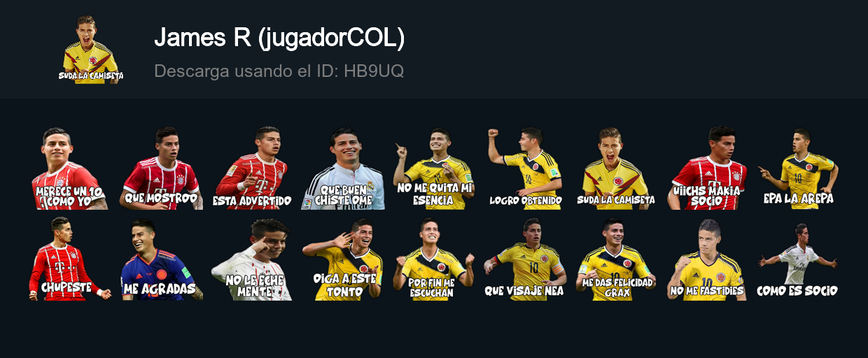Click the 'Como es socio' sticker
868x358 pixels.
point(798,259)
